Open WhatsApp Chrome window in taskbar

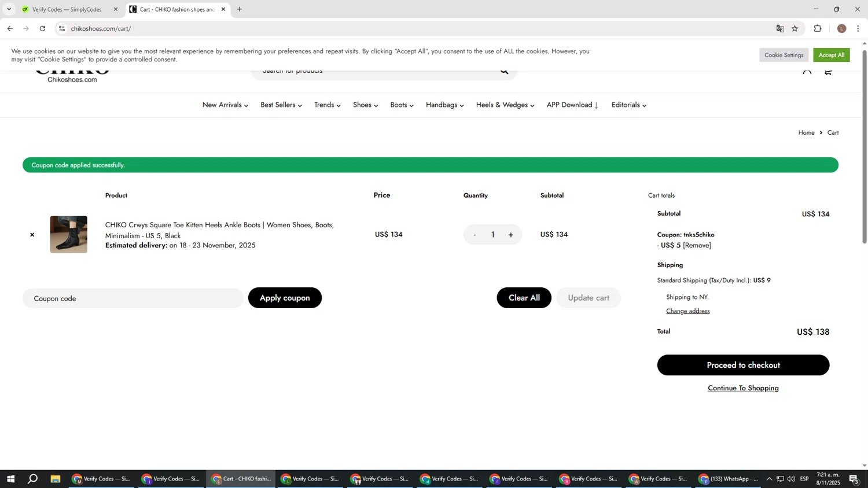click(729, 479)
